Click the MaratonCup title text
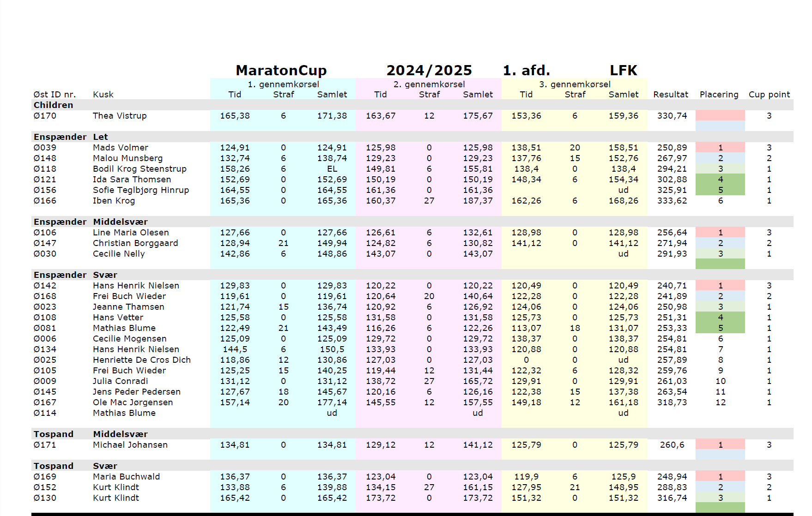812x516 pixels. [281, 70]
